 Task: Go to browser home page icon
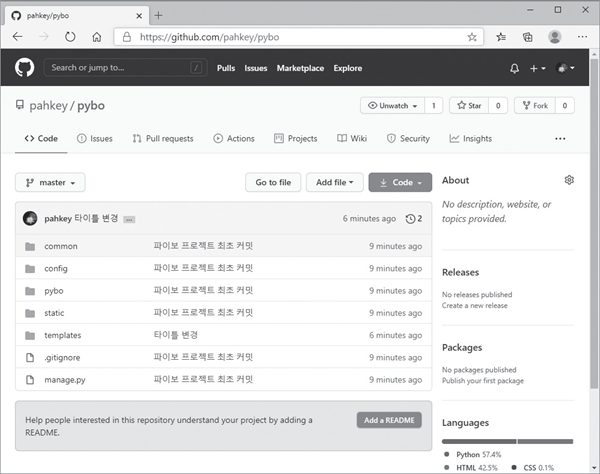click(97, 37)
